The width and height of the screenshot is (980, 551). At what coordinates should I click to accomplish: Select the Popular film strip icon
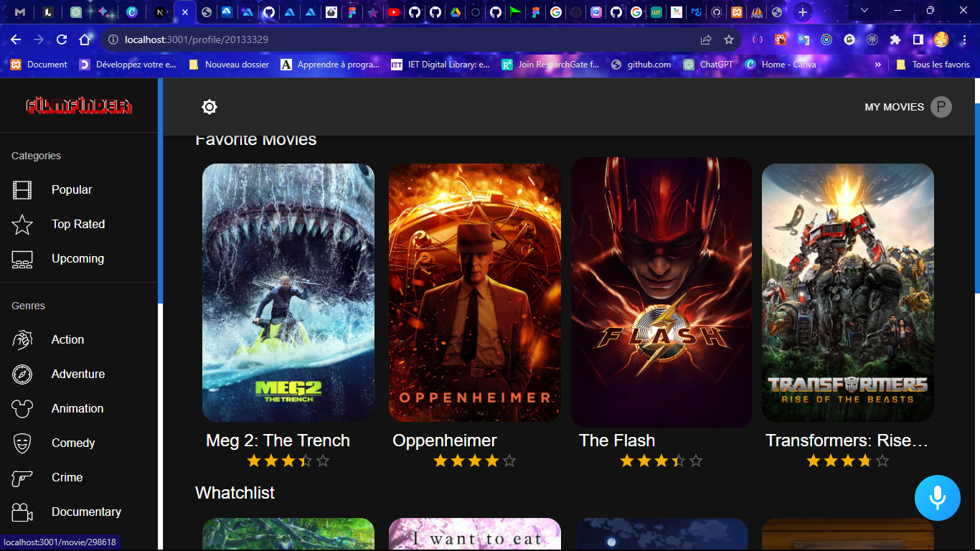point(22,190)
